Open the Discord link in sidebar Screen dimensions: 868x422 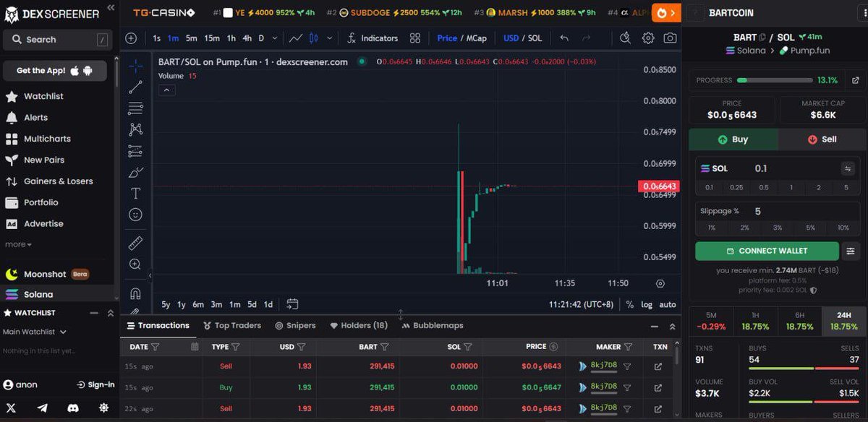coord(73,408)
